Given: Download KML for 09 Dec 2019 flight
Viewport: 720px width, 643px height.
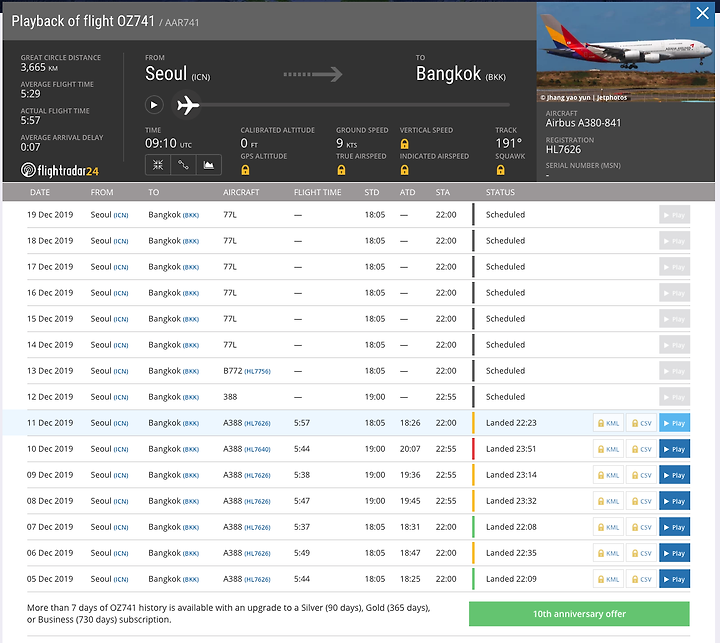Looking at the screenshot, I should (608, 475).
